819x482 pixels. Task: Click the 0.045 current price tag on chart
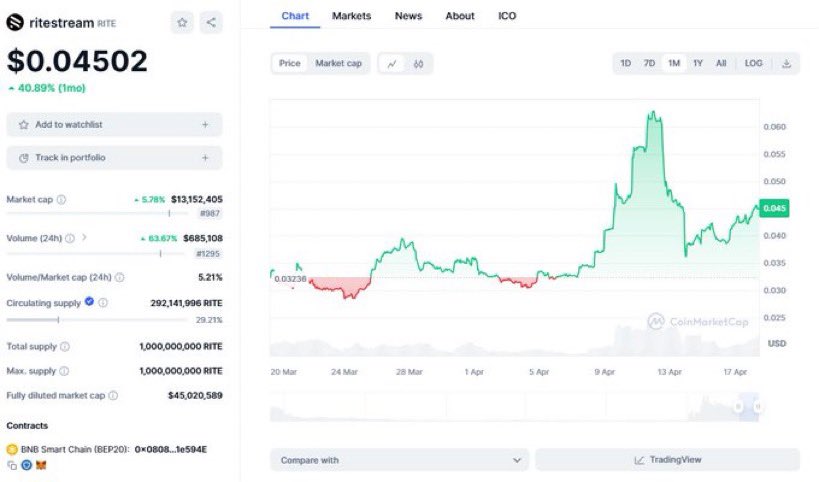click(774, 208)
